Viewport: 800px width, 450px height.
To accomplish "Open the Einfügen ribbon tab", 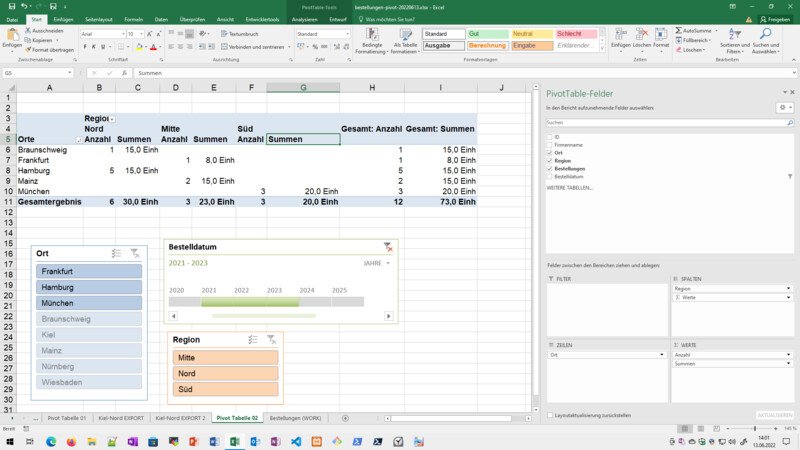I will (x=63, y=19).
